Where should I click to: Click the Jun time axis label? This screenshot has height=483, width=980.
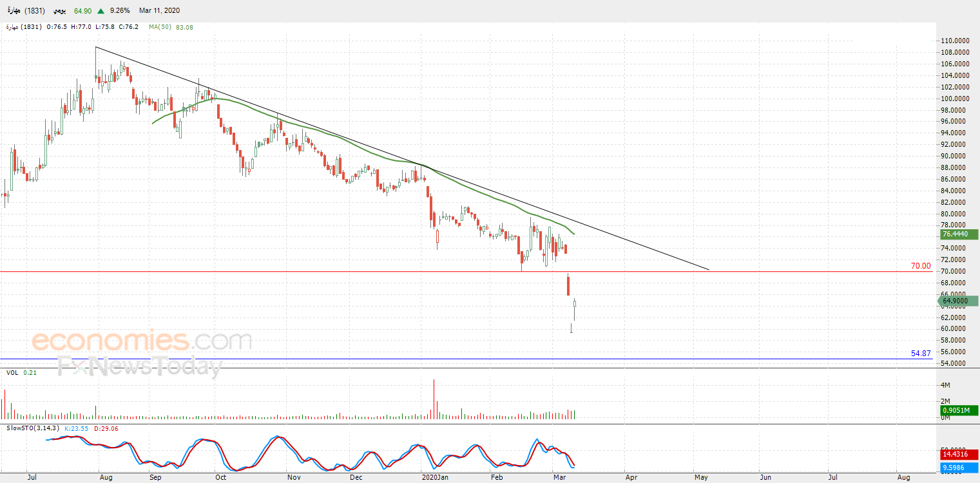pyautogui.click(x=765, y=478)
